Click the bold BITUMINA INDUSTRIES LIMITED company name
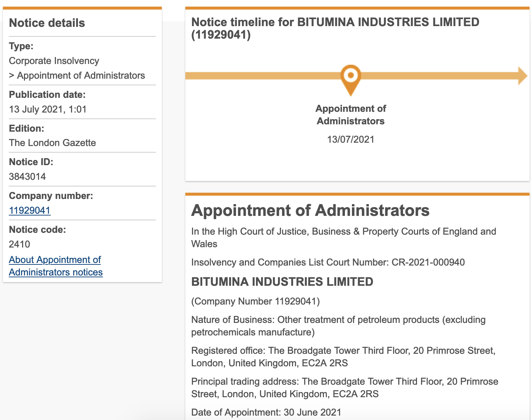531x420 pixels. [282, 282]
